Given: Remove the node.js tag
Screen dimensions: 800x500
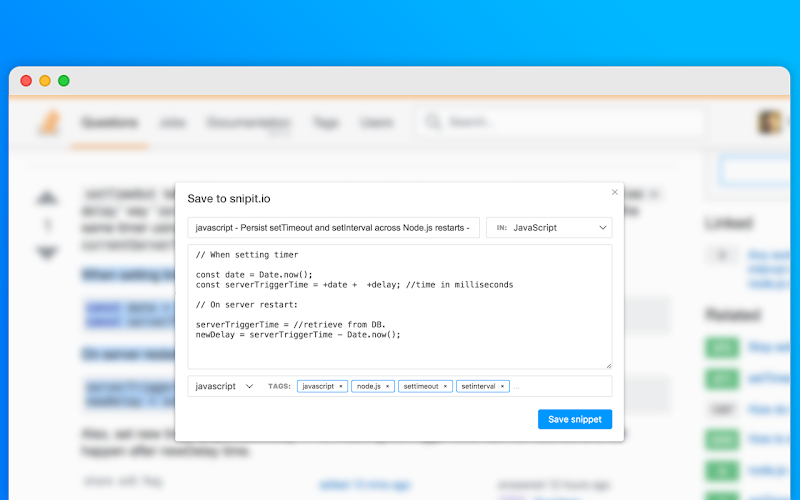Looking at the screenshot, I should 387,386.
